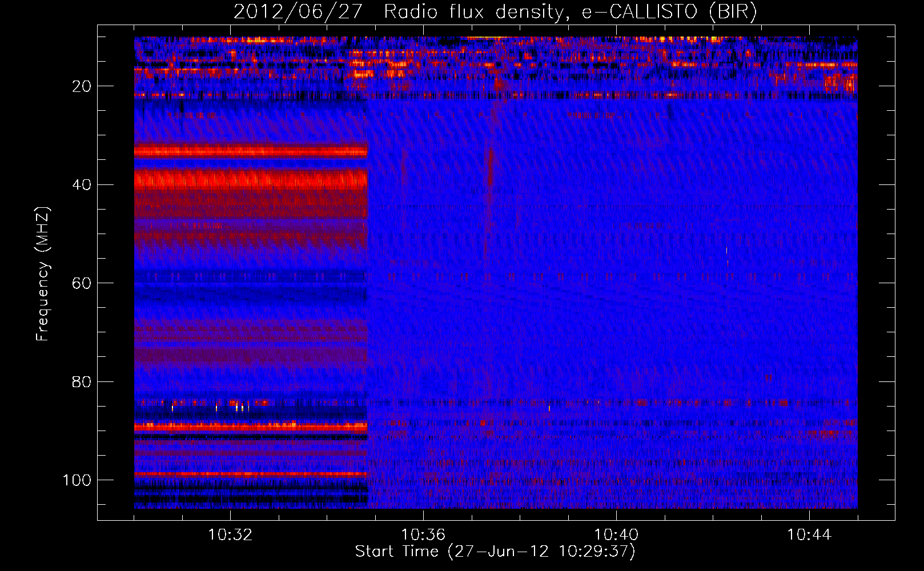
Task: Click the plot title mentioning e-CALLISTO (BIR)
Action: [495, 11]
